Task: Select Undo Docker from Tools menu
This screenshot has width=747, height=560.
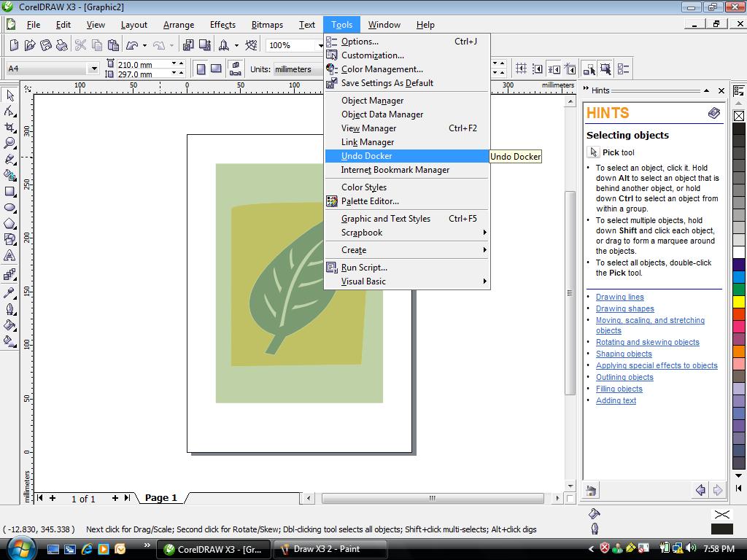Action: point(366,156)
